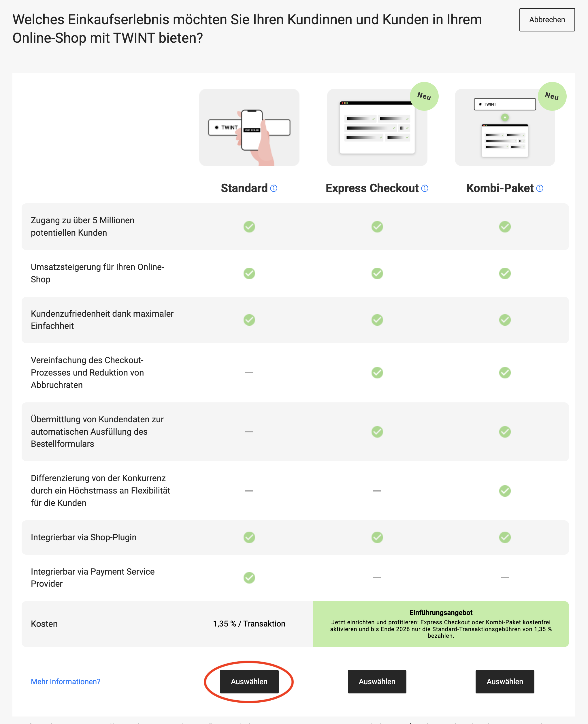Screen dimensions: 588x724
Task: Choose Standard with its Auswählen button
Action: (x=249, y=682)
